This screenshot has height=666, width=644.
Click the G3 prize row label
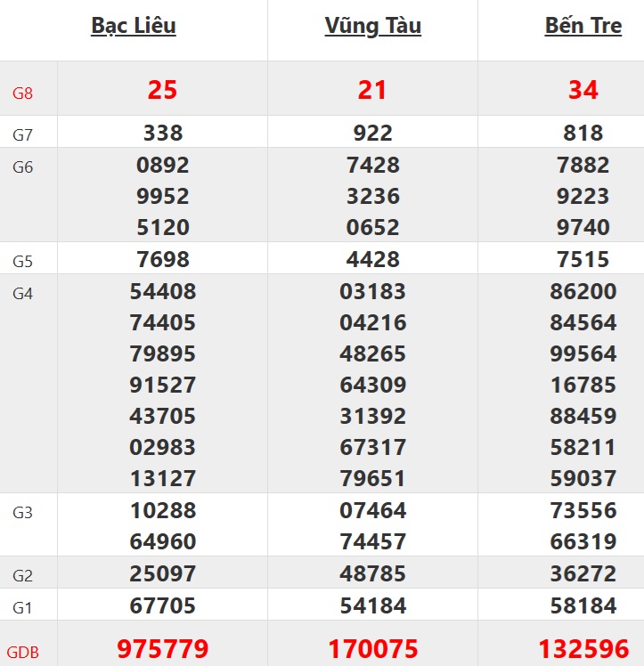point(22,513)
